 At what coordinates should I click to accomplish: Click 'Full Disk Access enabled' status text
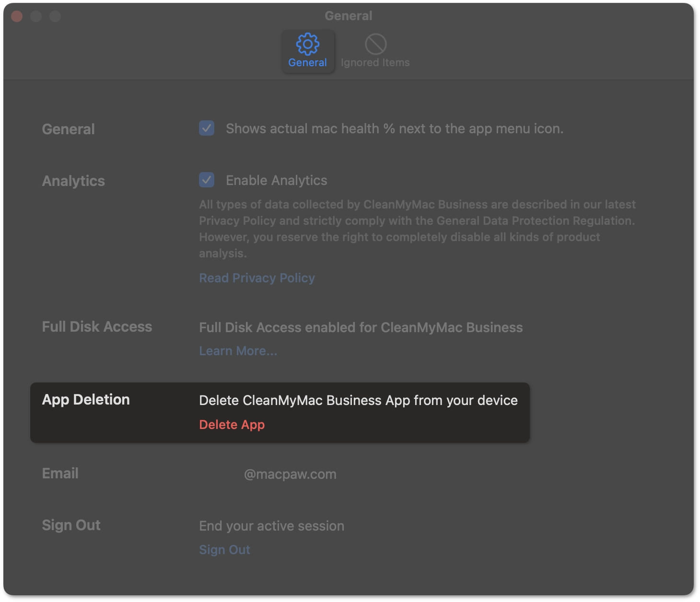361,327
